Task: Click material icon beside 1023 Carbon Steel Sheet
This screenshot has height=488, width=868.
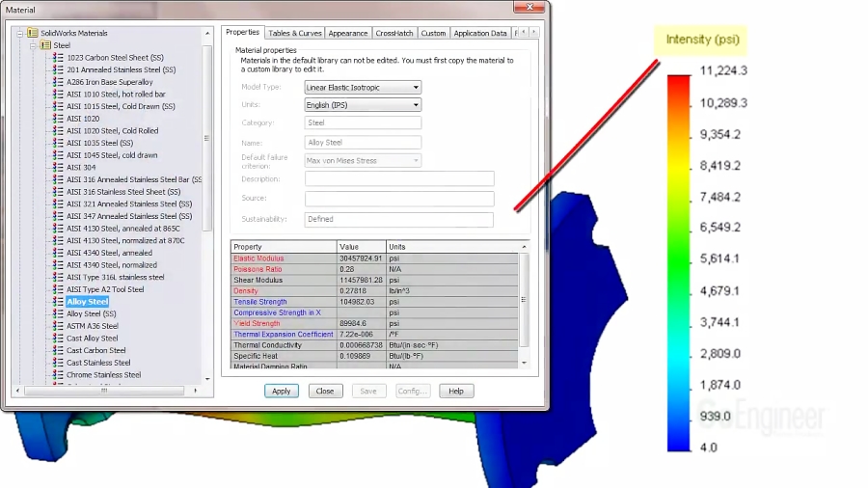Action: [x=58, y=58]
